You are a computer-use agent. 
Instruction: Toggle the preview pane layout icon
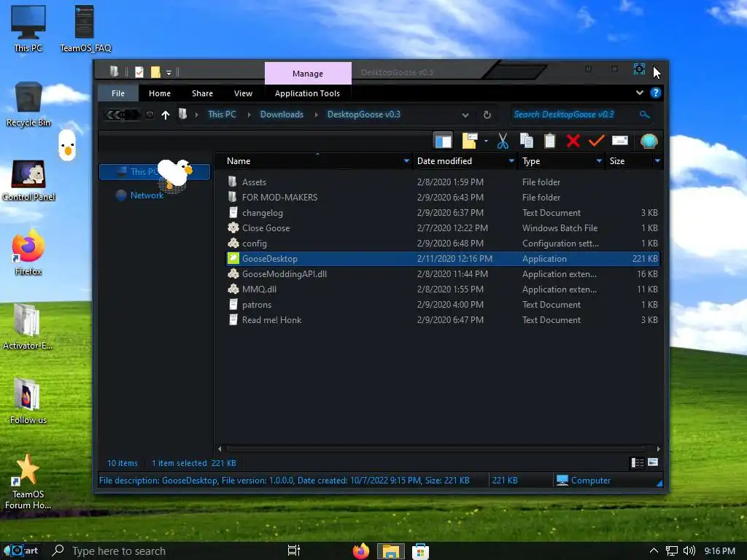coord(443,141)
